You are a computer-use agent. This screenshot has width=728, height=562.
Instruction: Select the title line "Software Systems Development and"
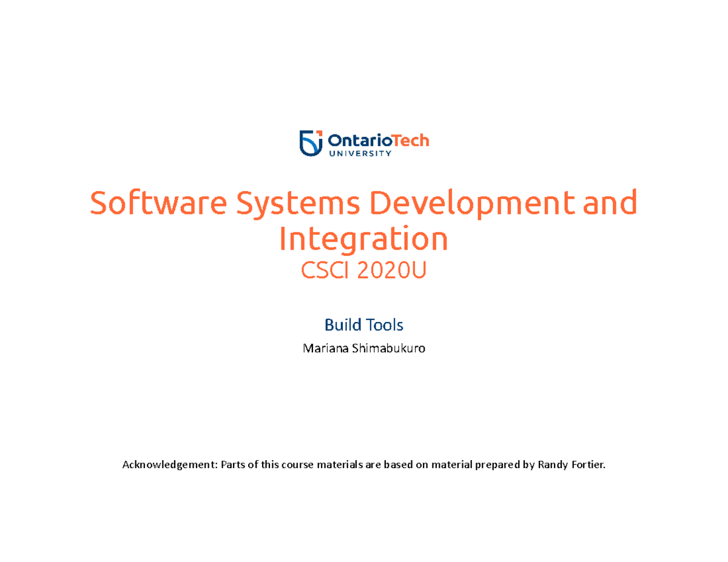pos(364,204)
